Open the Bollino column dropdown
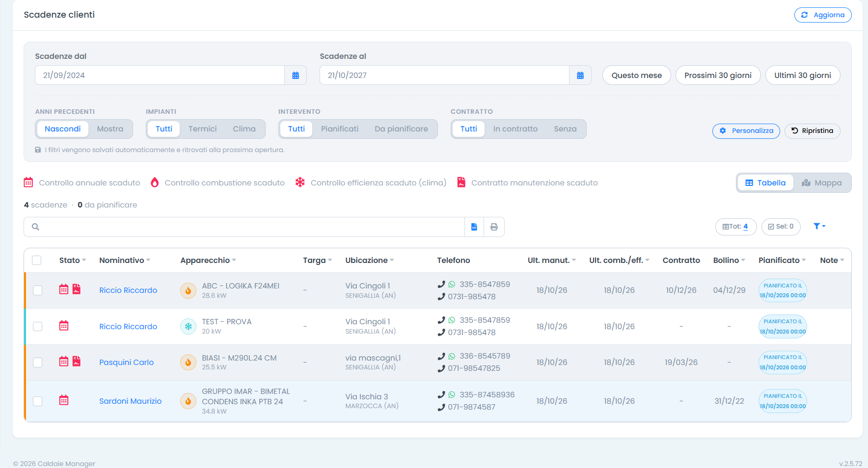This screenshot has height=468, width=868. [743, 260]
